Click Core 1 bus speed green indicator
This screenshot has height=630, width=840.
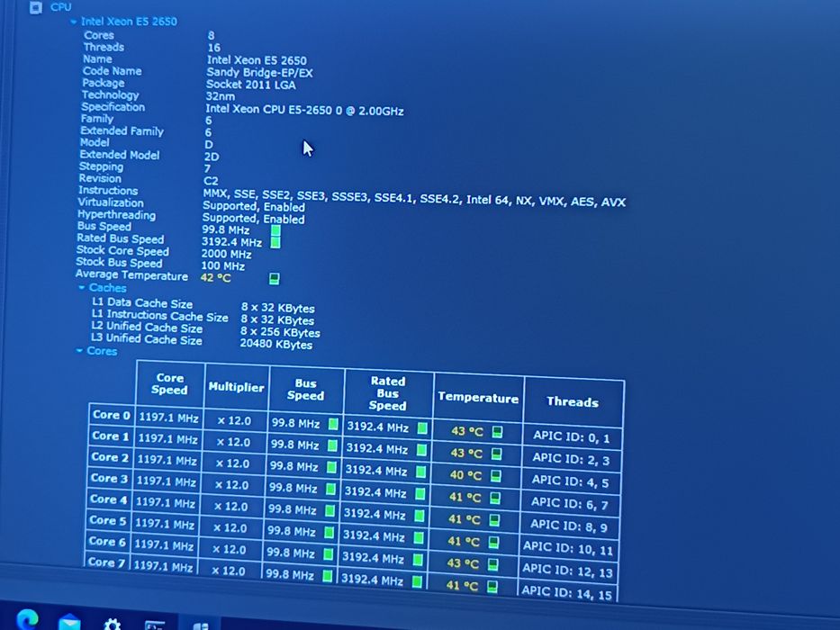(x=333, y=445)
